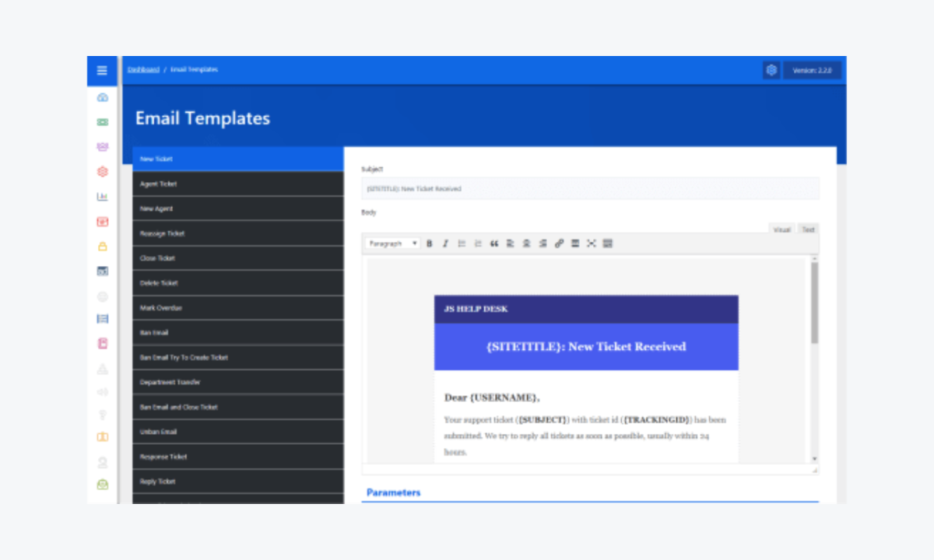This screenshot has width=934, height=560.
Task: Navigate back using the Dashboard breadcrumb link
Action: pos(142,69)
